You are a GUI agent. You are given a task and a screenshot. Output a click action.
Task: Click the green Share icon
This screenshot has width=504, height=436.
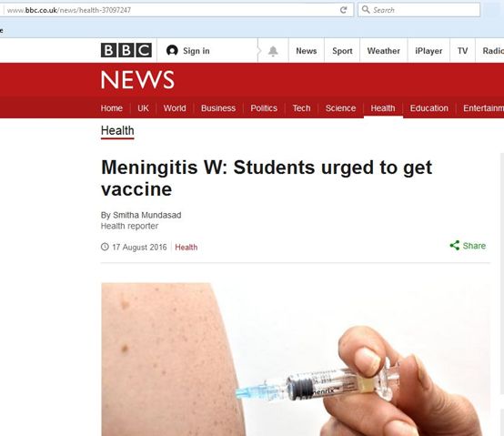click(455, 246)
